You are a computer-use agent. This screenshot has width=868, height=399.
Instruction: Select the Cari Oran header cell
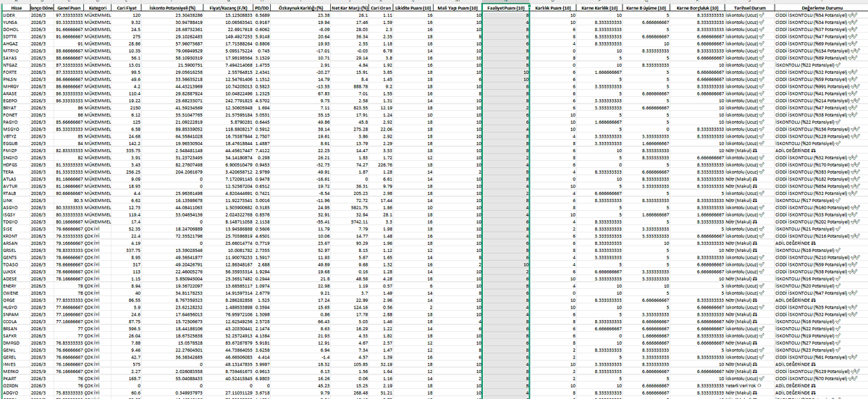[x=382, y=9]
